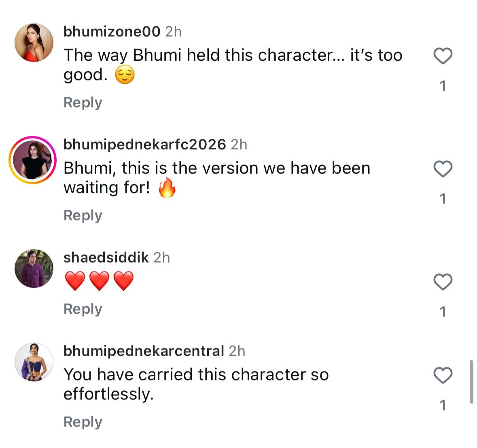Tap bhumipednekarcentral's profile photo
Viewport: 477px width, 448px height.
coord(34,362)
